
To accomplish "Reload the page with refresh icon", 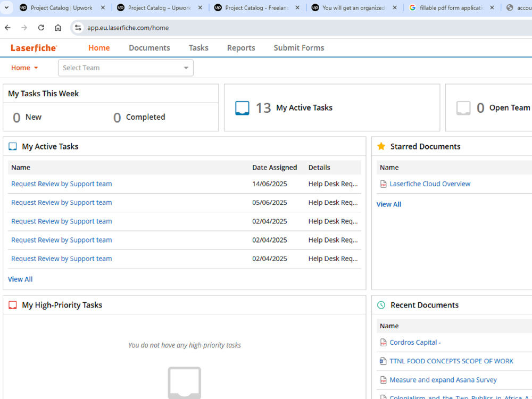I will [x=41, y=28].
